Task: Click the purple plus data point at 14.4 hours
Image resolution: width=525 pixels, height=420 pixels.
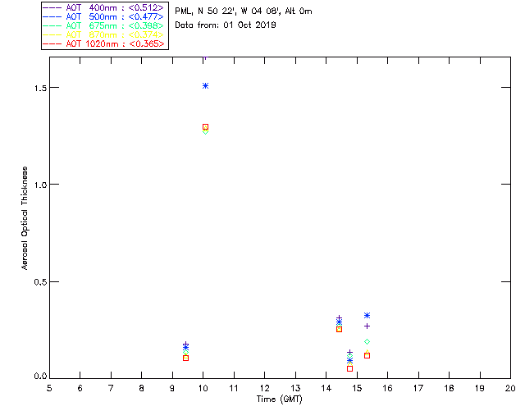Action: [339, 317]
